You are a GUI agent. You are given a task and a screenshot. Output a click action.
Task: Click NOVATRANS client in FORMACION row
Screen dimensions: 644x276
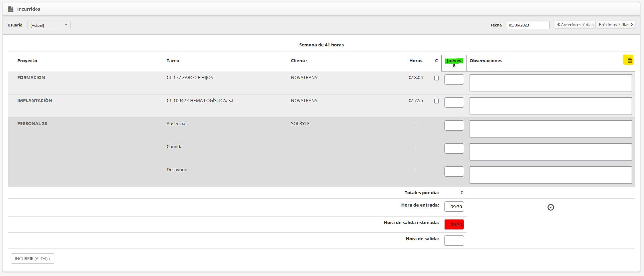click(304, 77)
